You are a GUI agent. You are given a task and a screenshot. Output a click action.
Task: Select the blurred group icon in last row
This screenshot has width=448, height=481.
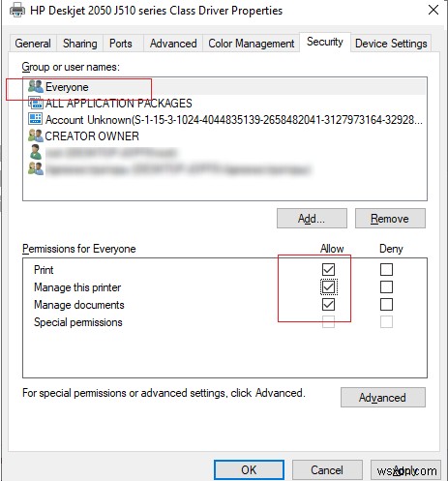[x=36, y=168]
